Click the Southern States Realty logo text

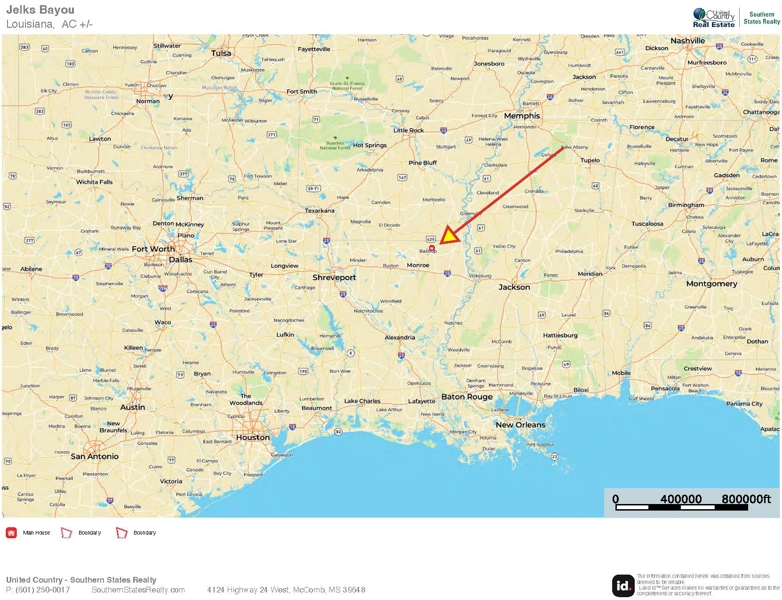click(761, 18)
